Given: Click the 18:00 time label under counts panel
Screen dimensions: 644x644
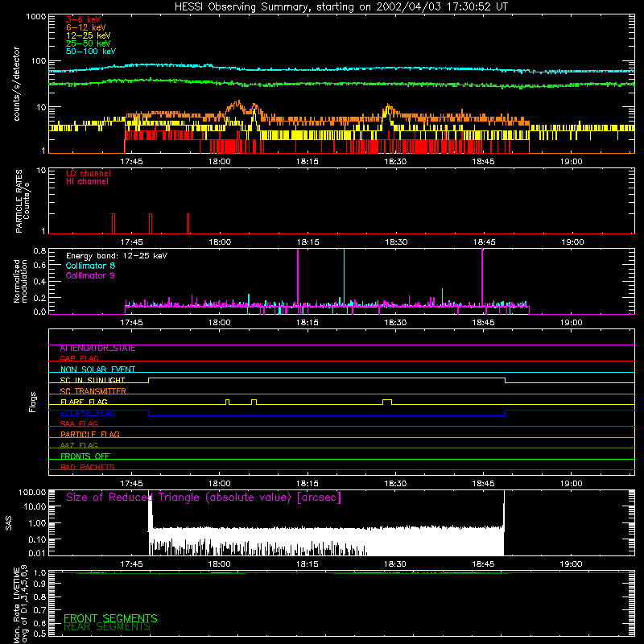Looking at the screenshot, I should click(x=219, y=162).
